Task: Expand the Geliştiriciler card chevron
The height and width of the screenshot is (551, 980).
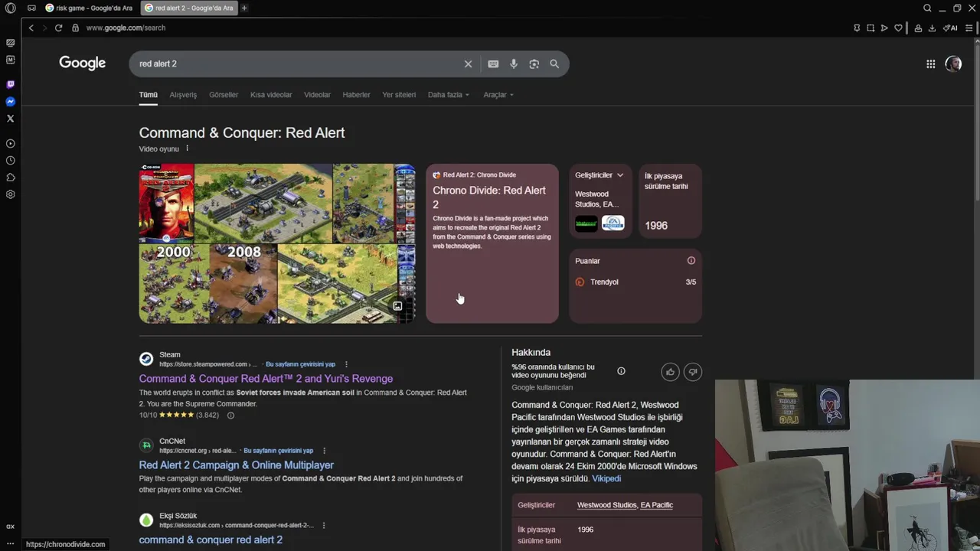Action: [x=619, y=175]
